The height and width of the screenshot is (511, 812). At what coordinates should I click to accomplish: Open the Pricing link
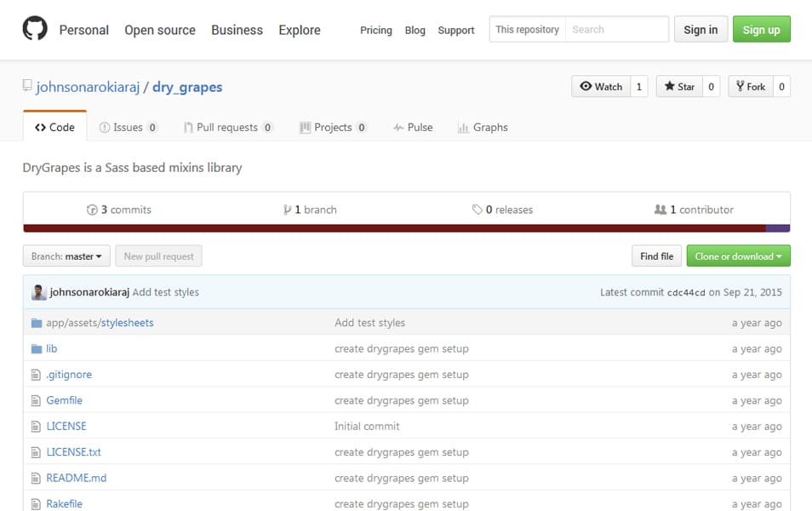(x=376, y=30)
